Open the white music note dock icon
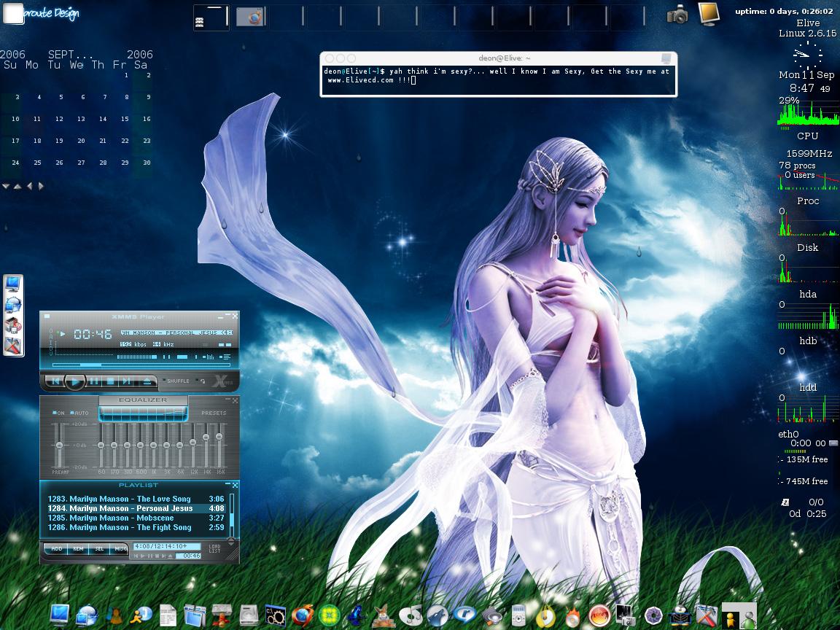 tap(411, 615)
